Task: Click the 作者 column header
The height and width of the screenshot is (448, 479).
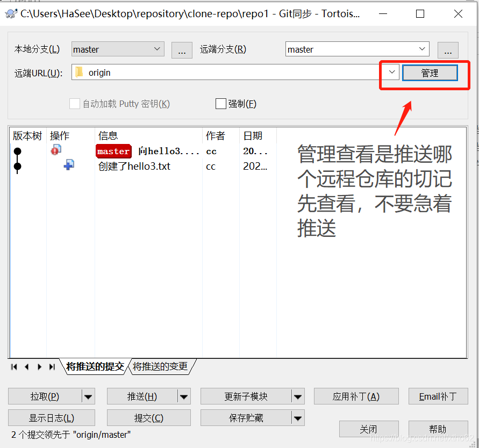Action: tap(221, 135)
